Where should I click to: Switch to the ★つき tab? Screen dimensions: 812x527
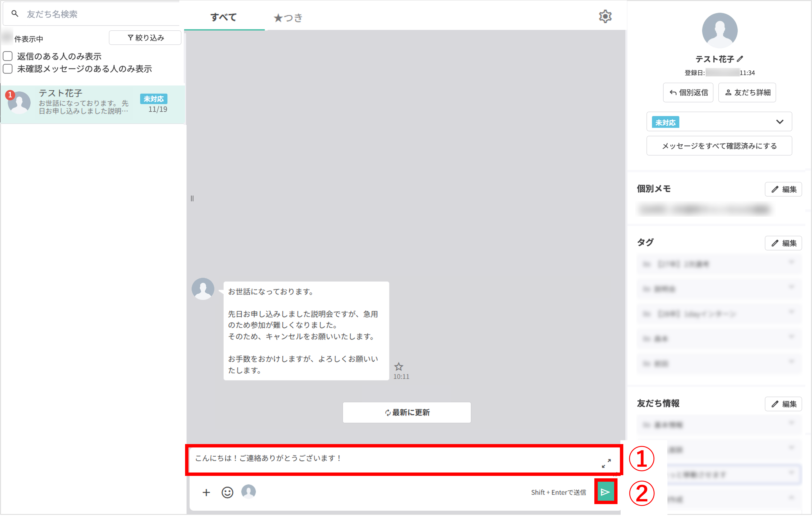[288, 17]
